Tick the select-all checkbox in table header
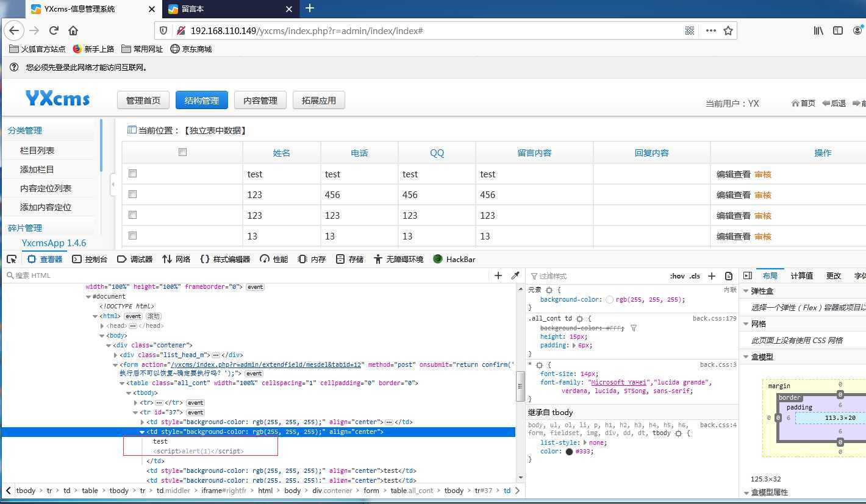 click(182, 152)
